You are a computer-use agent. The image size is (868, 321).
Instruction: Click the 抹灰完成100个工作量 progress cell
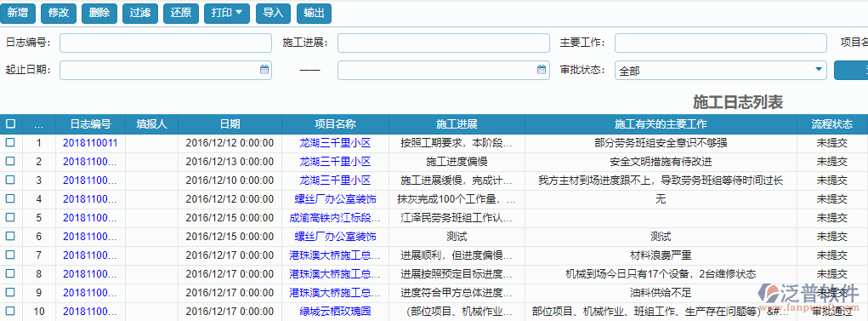pos(457,199)
